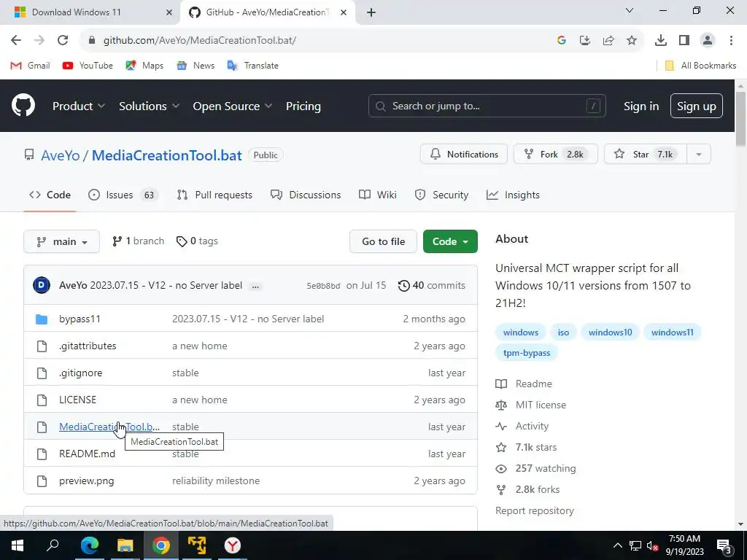
Task: Open the Wiki tab
Action: pos(378,195)
